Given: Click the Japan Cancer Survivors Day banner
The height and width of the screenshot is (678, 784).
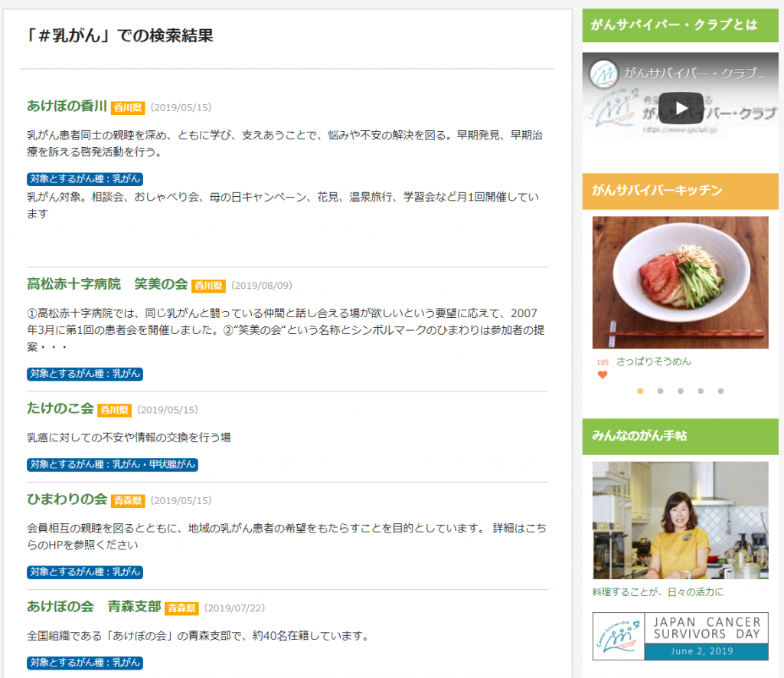Looking at the screenshot, I should [680, 636].
